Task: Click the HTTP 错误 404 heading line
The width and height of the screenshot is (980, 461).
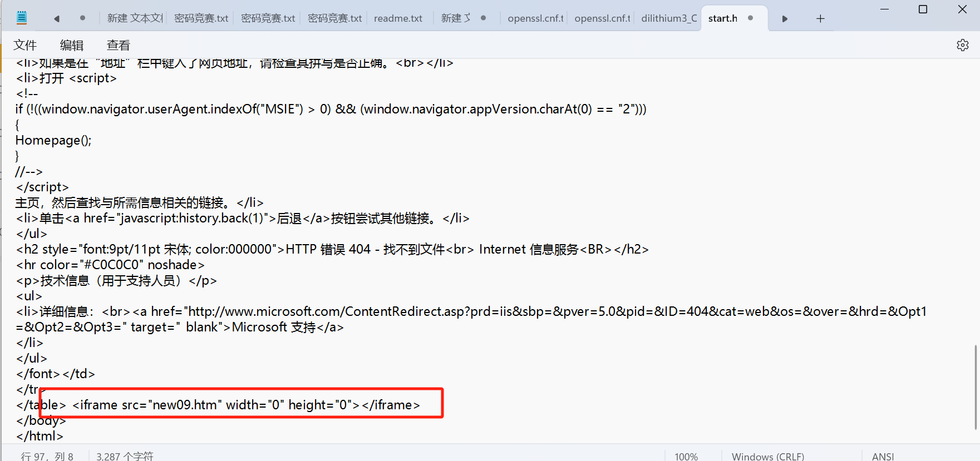Action: point(332,249)
